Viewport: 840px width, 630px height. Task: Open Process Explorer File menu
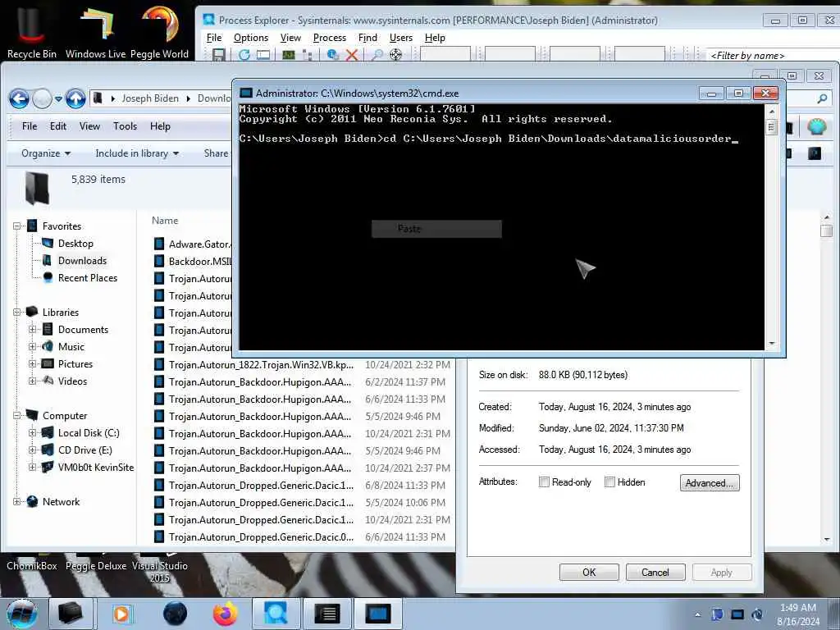(214, 38)
